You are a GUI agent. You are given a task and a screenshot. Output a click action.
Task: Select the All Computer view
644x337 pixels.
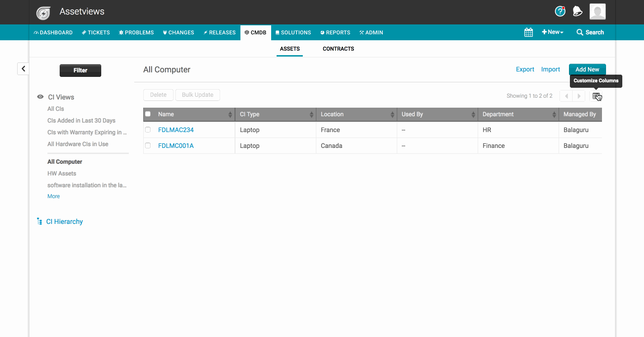(x=65, y=162)
